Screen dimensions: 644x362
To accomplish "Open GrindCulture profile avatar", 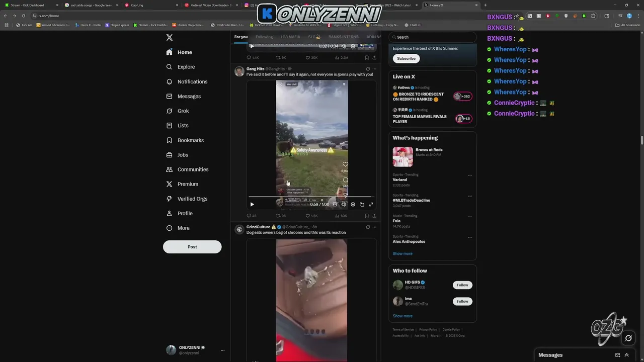I will click(239, 229).
